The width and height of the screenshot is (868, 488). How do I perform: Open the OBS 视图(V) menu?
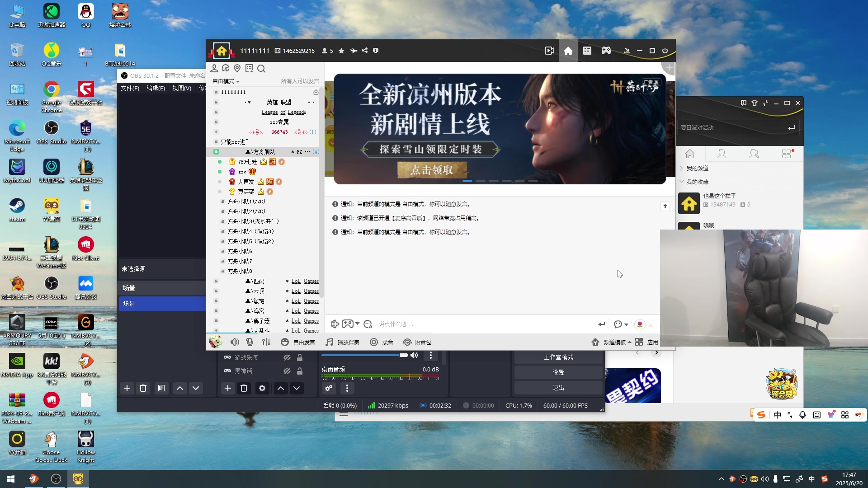[182, 88]
